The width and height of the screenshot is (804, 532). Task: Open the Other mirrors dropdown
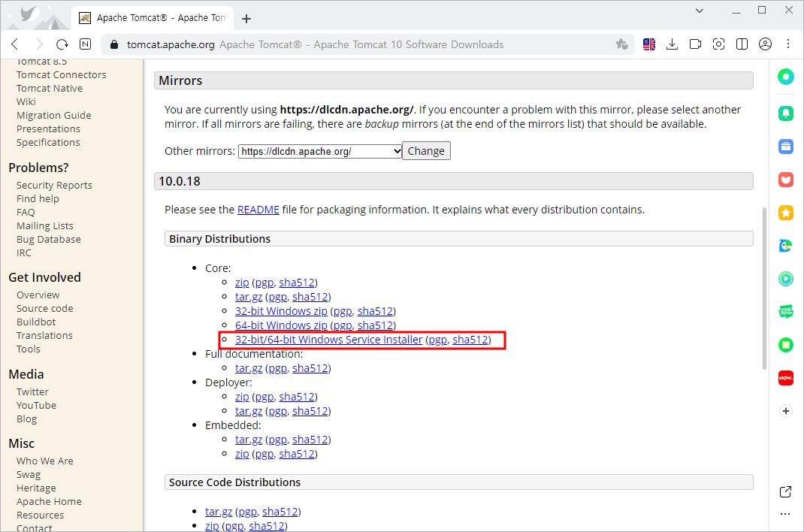(320, 151)
